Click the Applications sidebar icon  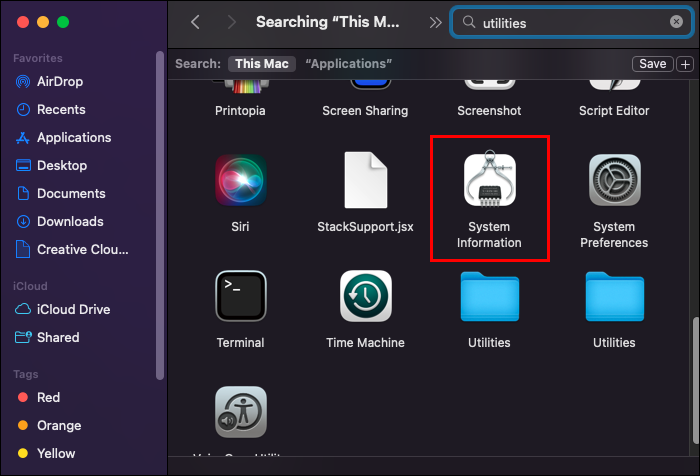[23, 138]
